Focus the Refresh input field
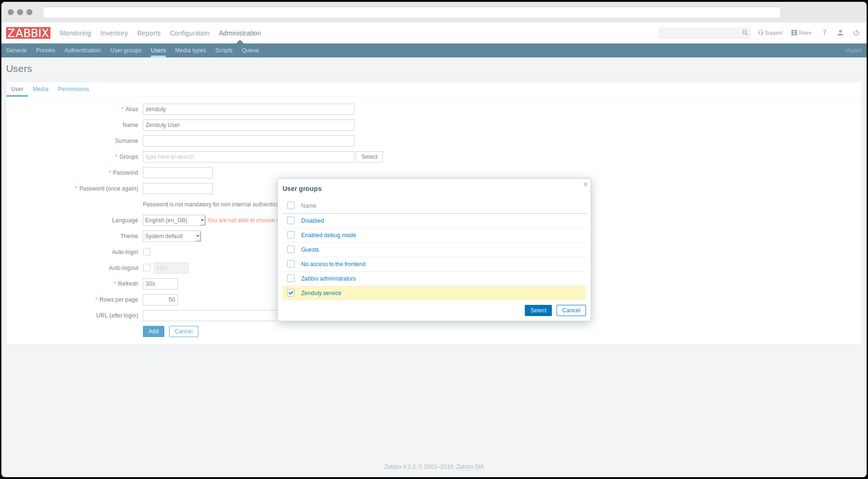 click(x=160, y=284)
